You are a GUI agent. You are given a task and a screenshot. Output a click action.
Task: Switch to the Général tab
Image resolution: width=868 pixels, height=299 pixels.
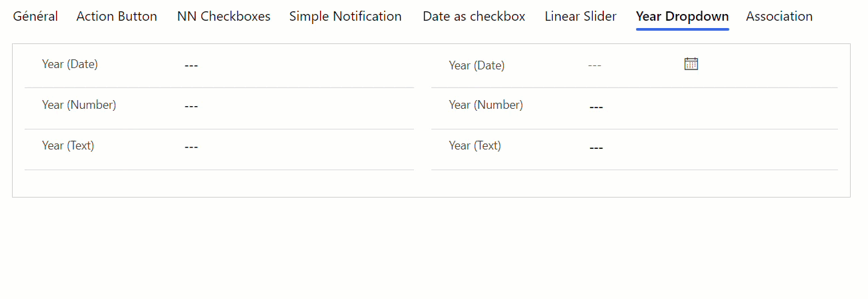click(35, 16)
